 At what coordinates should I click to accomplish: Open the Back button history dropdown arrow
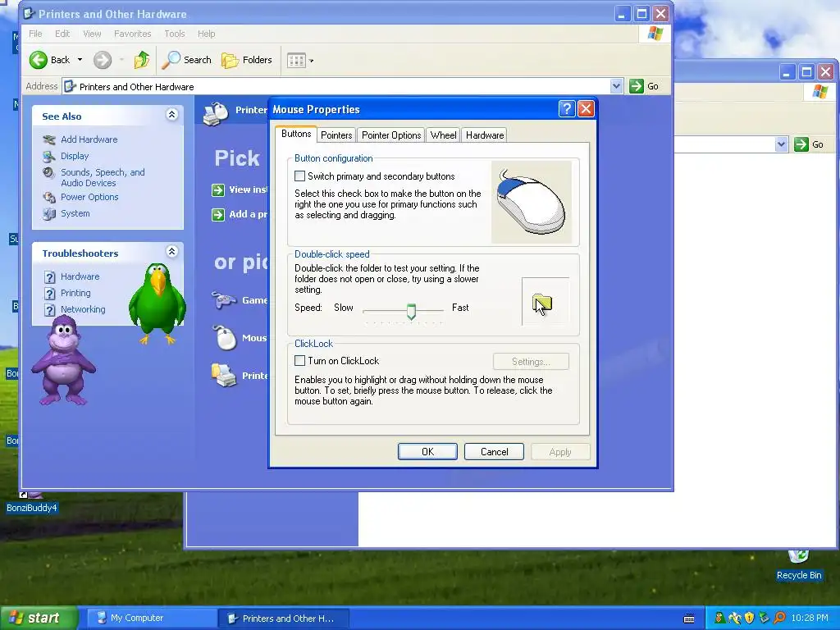80,60
